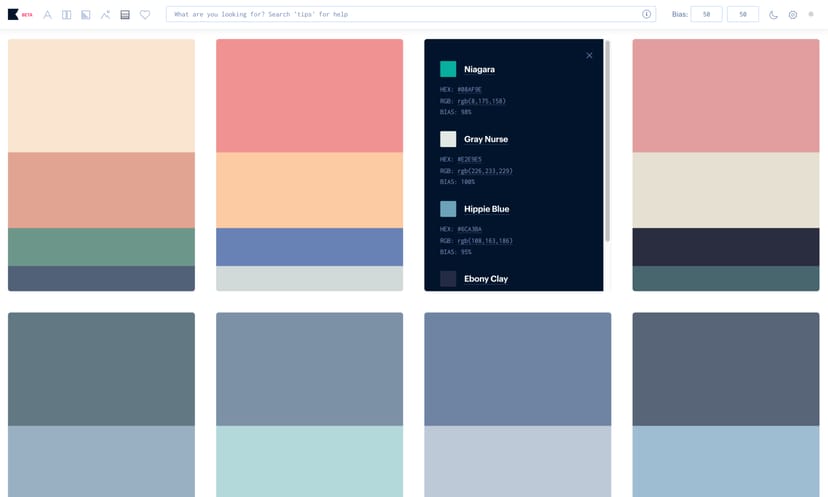Click the search input field
The height and width of the screenshot is (497, 828).
[400, 14]
